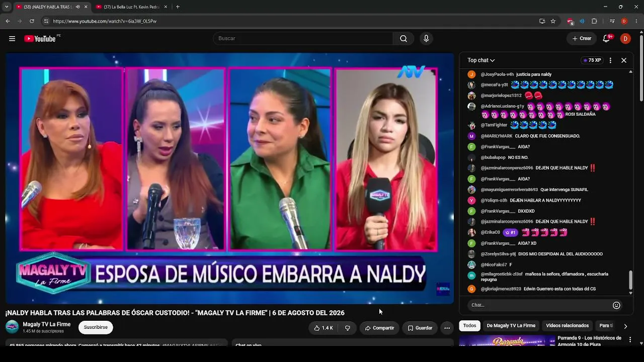Image resolution: width=644 pixels, height=362 pixels.
Task: Switch to La Bella Luz tab
Action: (132, 7)
